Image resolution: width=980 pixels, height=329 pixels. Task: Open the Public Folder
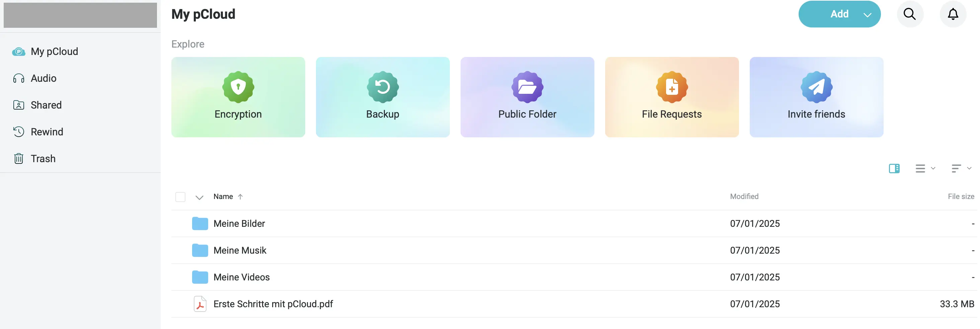[x=527, y=97]
